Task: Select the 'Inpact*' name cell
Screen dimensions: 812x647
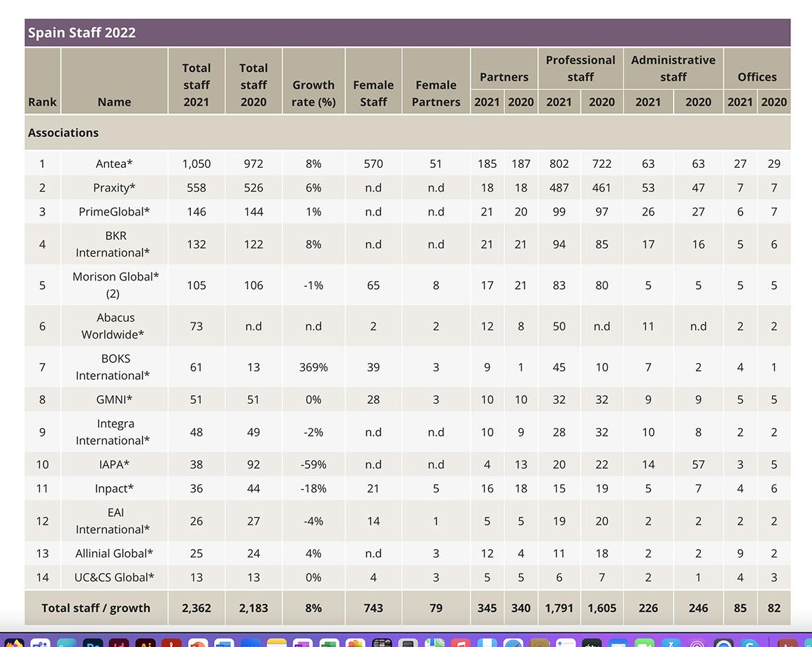Action: [115, 488]
